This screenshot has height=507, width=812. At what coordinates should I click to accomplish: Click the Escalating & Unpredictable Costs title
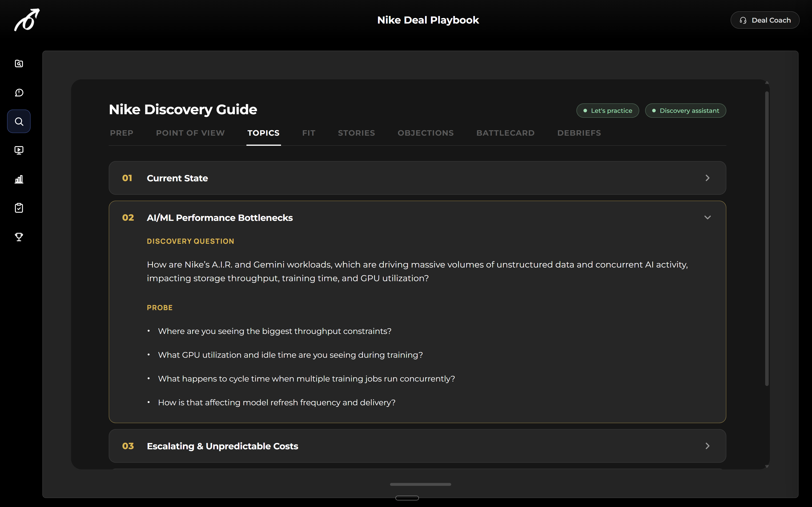tap(222, 446)
